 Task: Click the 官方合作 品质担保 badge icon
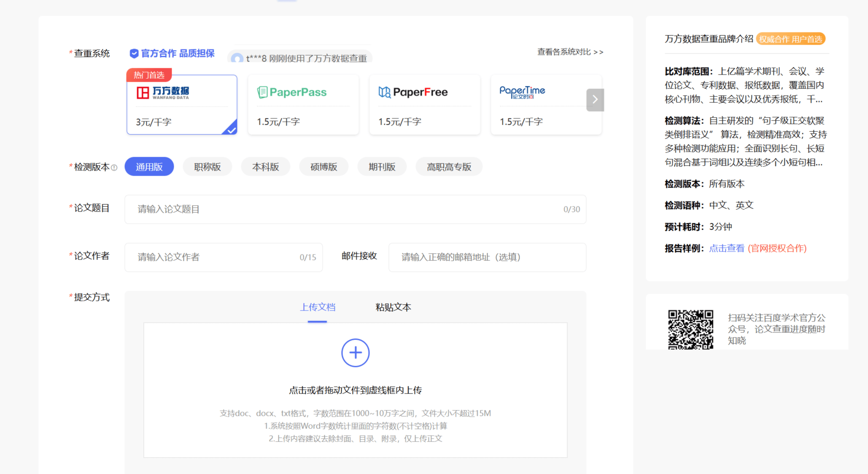pos(134,53)
